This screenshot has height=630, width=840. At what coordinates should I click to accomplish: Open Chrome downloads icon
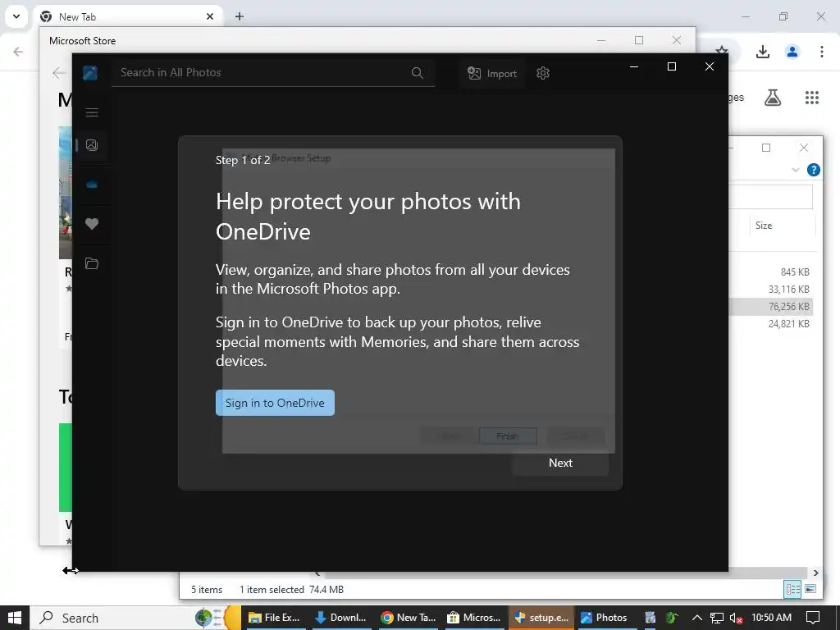pyautogui.click(x=762, y=52)
